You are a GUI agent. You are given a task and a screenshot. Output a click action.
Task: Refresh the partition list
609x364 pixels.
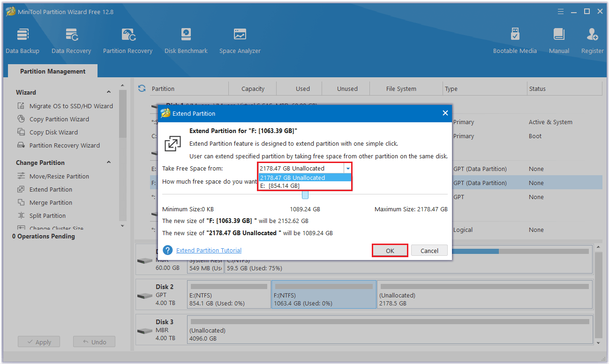tap(142, 88)
